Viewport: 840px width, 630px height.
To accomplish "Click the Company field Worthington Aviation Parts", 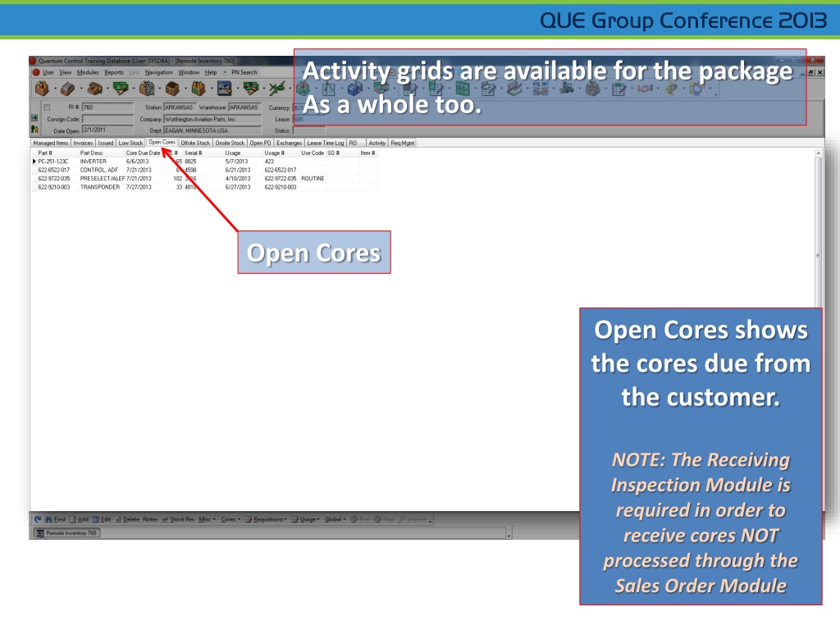I will (212, 119).
